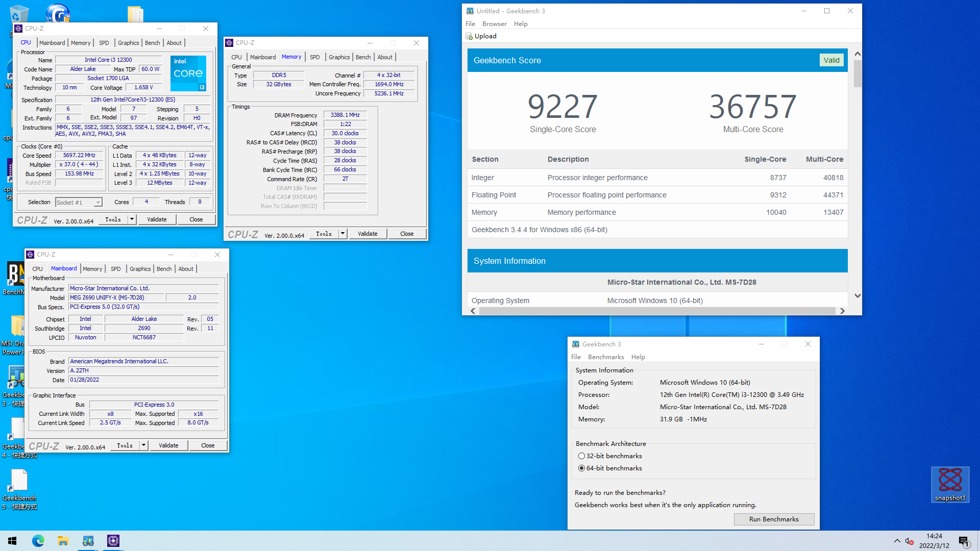Open File Explorer from the taskbar
The image size is (980, 551).
click(x=63, y=541)
